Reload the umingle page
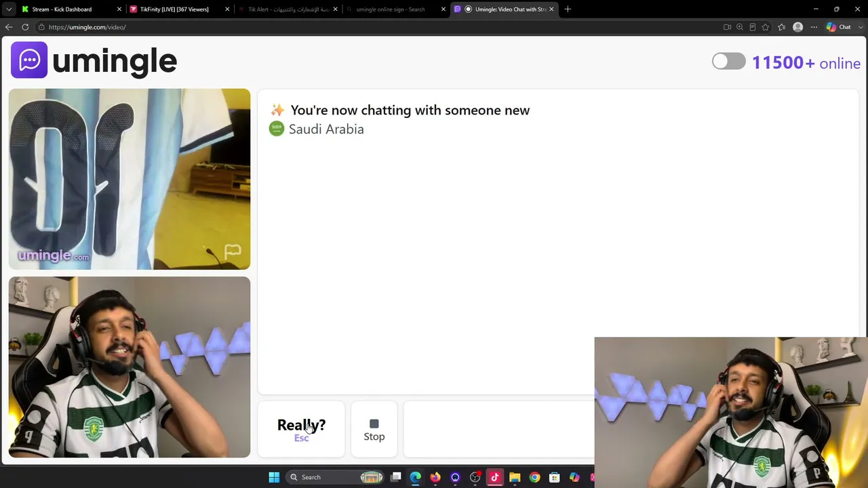Viewport: 868px width, 488px height. pos(25,27)
